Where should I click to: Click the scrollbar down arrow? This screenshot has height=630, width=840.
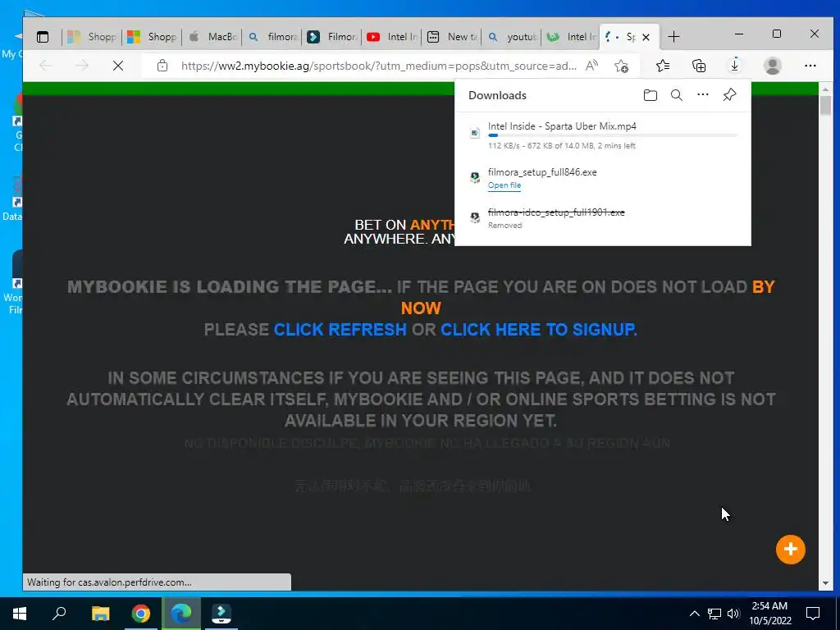825,583
